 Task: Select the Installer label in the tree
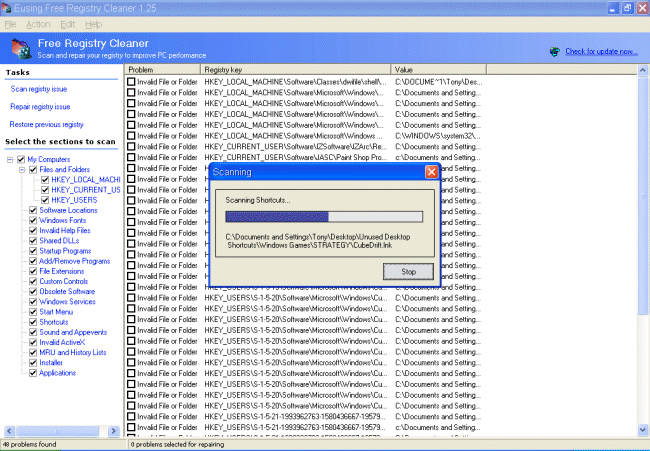[x=51, y=363]
